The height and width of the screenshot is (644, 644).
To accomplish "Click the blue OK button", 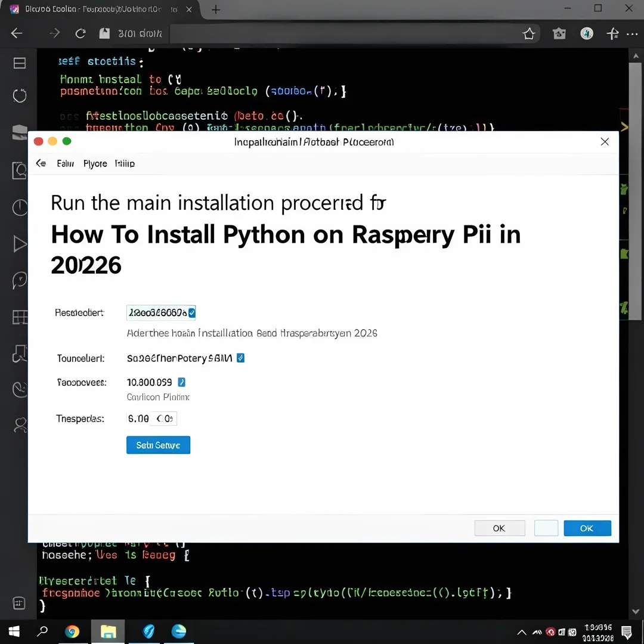I will pos(587,528).
